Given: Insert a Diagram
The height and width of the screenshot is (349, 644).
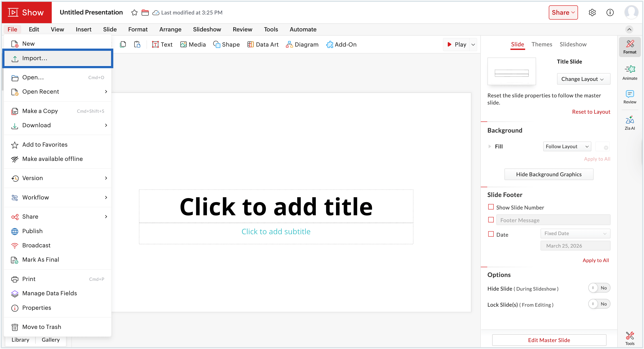Looking at the screenshot, I should coord(302,44).
